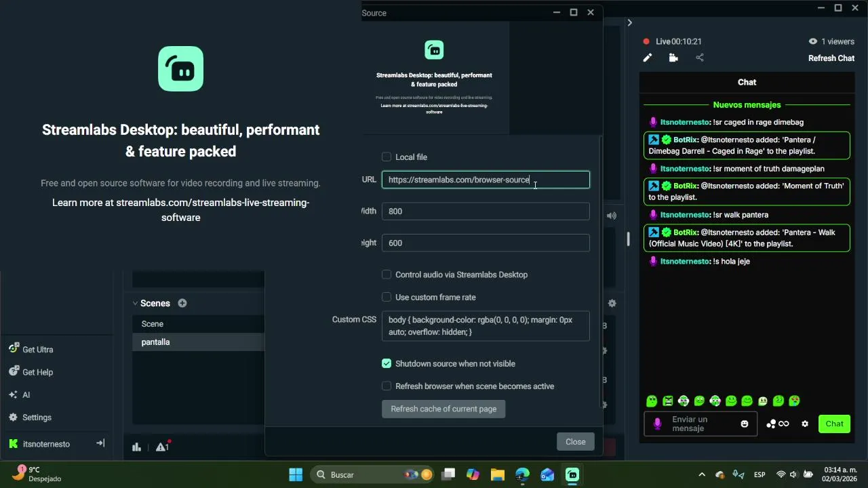
Task: Add a new scene with plus icon
Action: pos(182,303)
